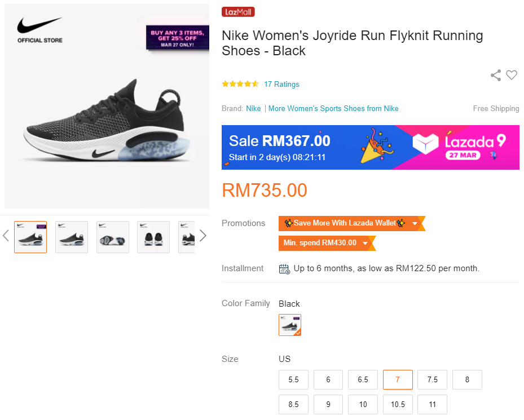Click the Lazada 9 sale banner

coord(371,147)
